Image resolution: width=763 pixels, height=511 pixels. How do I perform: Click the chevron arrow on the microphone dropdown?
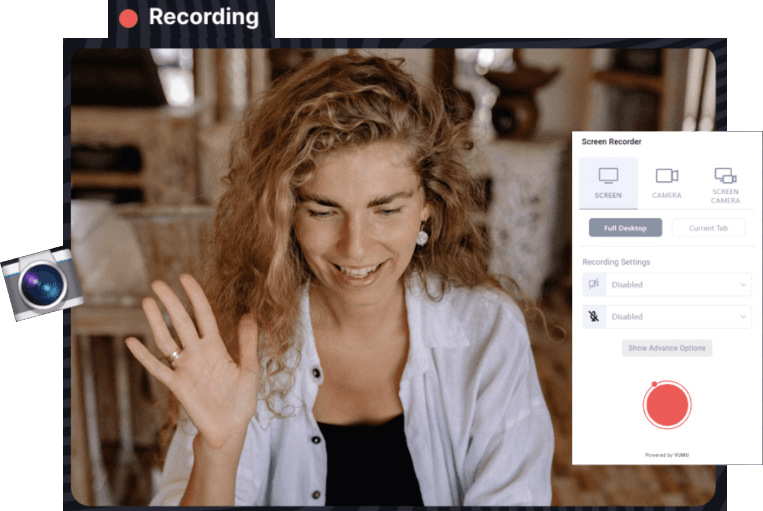click(742, 317)
